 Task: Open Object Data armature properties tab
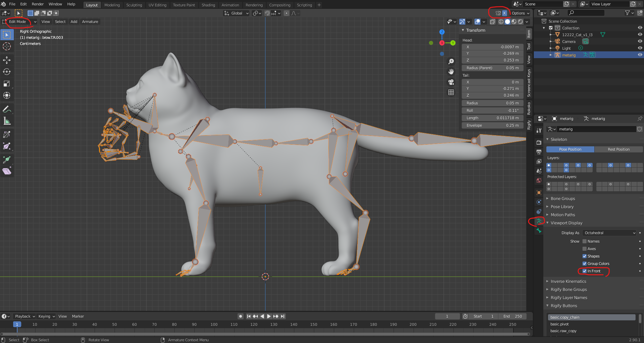coord(539,221)
